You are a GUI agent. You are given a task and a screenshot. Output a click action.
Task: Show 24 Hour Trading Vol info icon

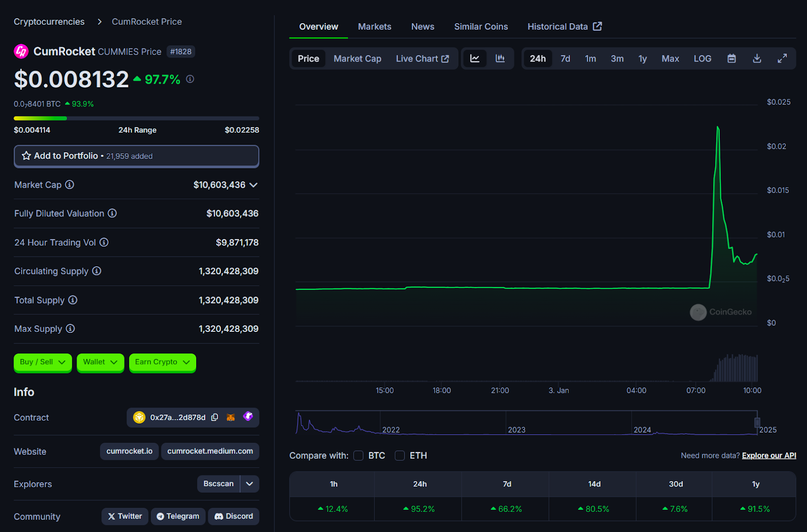(x=104, y=242)
